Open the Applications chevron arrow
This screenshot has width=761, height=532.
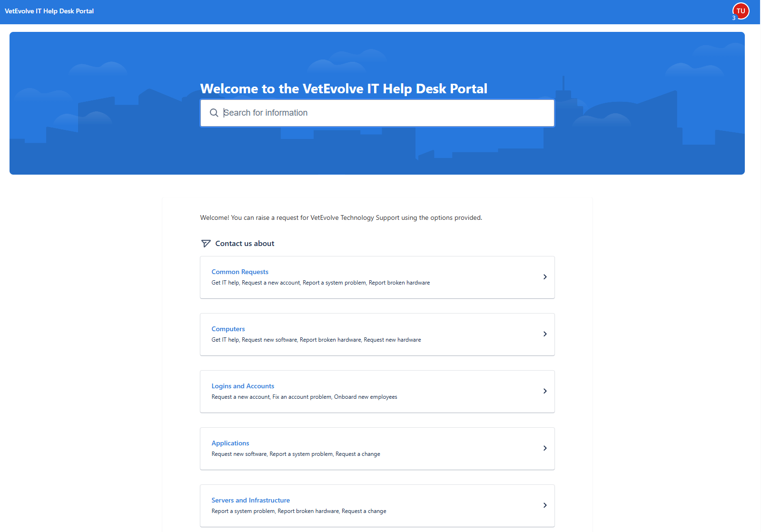click(545, 448)
